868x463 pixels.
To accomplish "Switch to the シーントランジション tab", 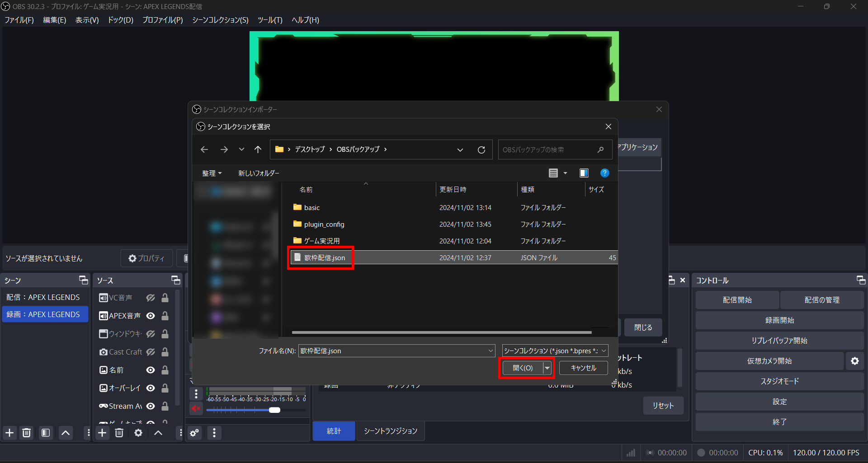I will (391, 431).
